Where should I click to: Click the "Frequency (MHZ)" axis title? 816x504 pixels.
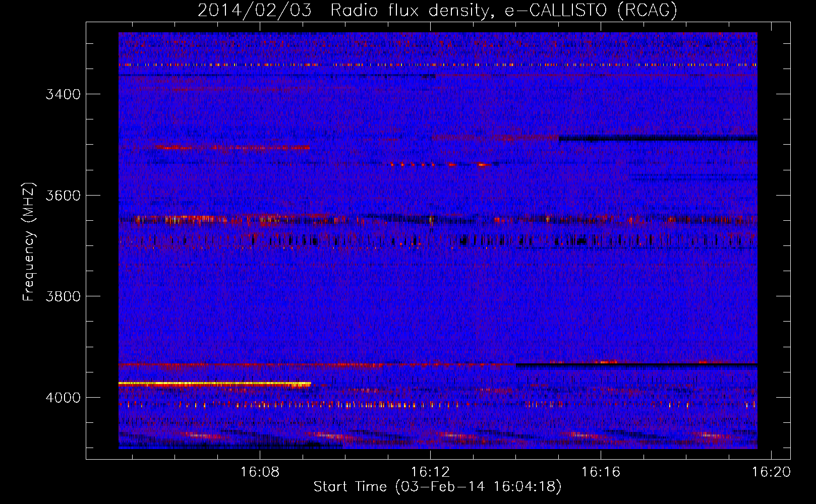(29, 241)
